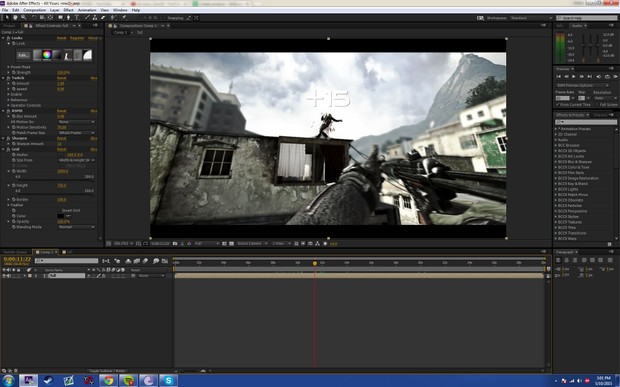Adjust the Grid Height slider track
The width and height of the screenshot is (620, 387).
tap(55, 195)
